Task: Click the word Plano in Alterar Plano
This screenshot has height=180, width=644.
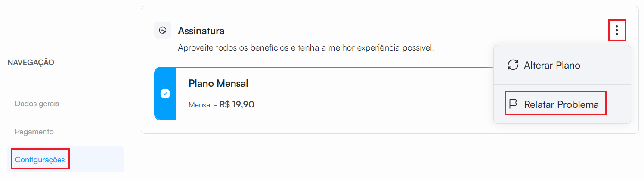Action: (568, 65)
